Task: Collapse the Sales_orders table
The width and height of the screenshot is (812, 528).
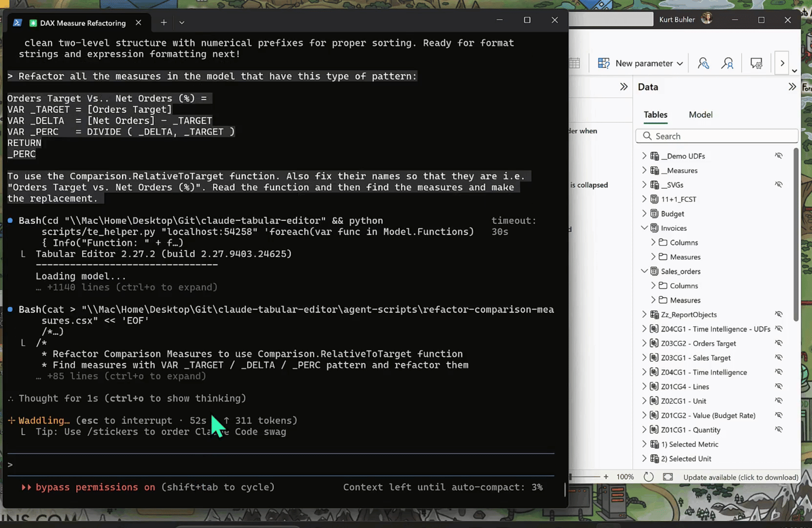Action: coord(644,271)
